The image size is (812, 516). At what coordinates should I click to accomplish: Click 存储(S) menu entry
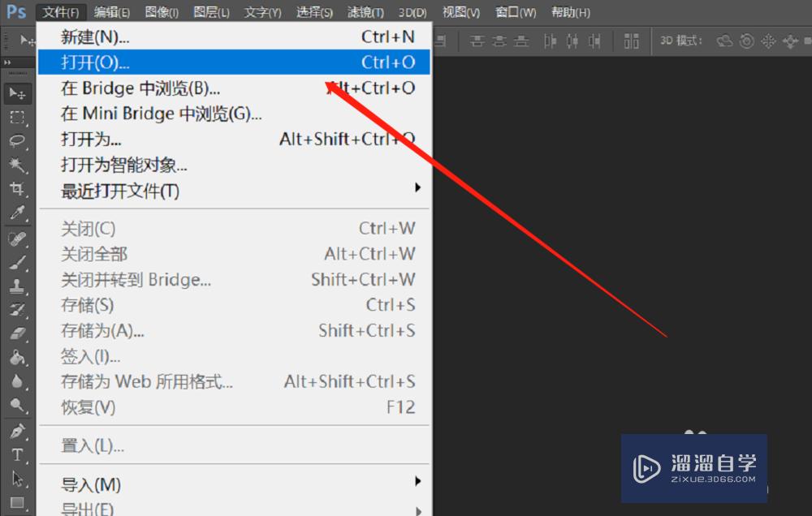234,305
